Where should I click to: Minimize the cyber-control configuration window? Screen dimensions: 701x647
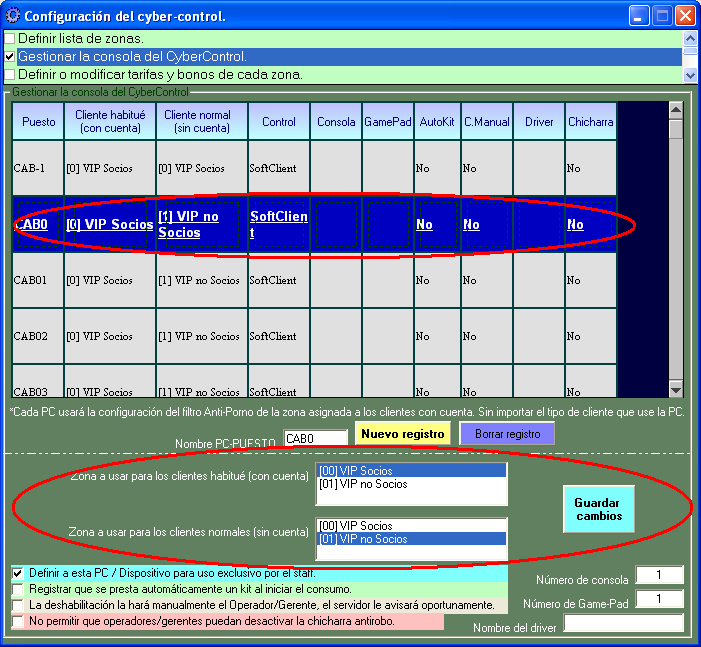639,16
